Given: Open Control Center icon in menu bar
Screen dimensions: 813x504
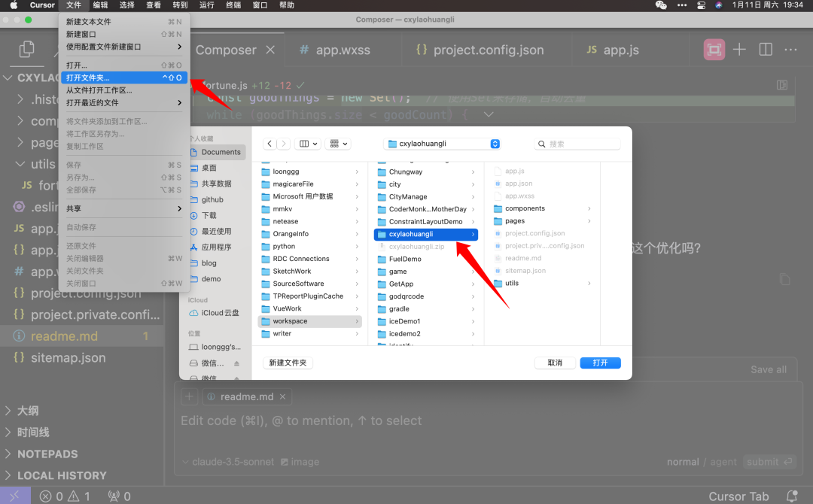Looking at the screenshot, I should pyautogui.click(x=701, y=5).
